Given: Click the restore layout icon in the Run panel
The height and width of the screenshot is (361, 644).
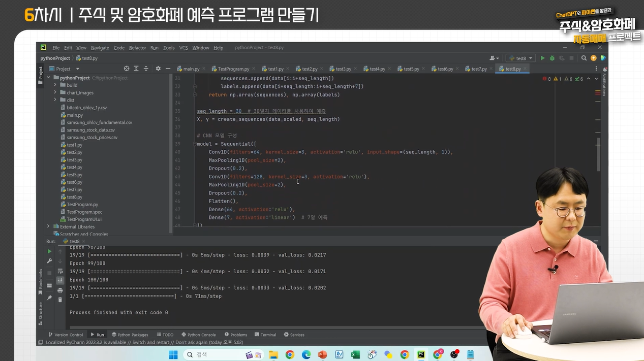Looking at the screenshot, I should (x=49, y=285).
